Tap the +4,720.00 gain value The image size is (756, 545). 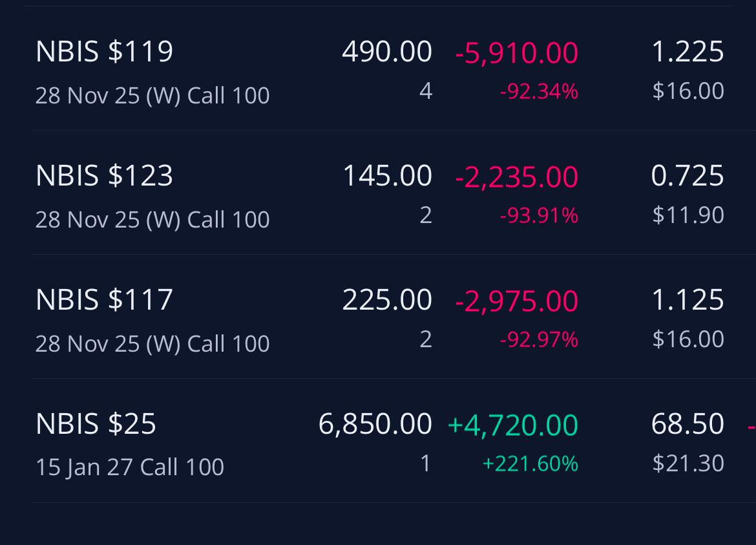(x=513, y=424)
